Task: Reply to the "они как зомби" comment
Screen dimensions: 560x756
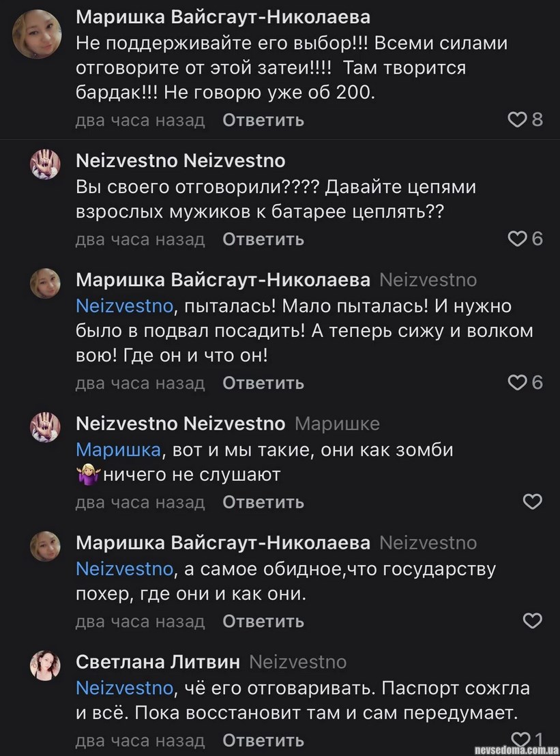Action: (263, 502)
